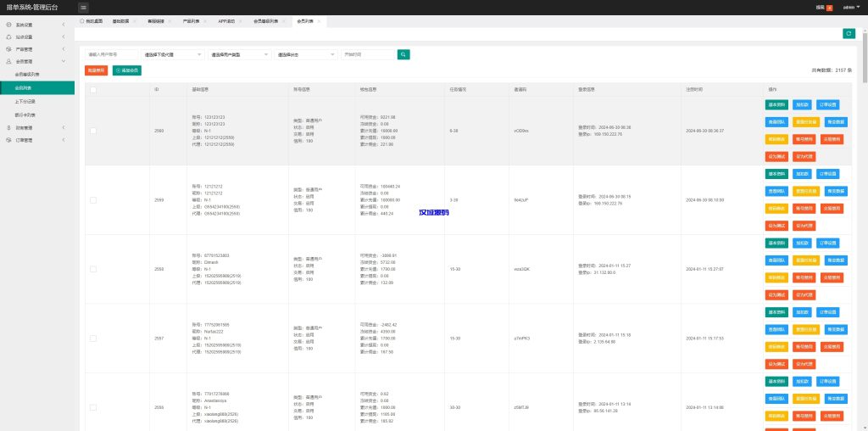Open the admin user dropdown menu

click(x=850, y=7)
